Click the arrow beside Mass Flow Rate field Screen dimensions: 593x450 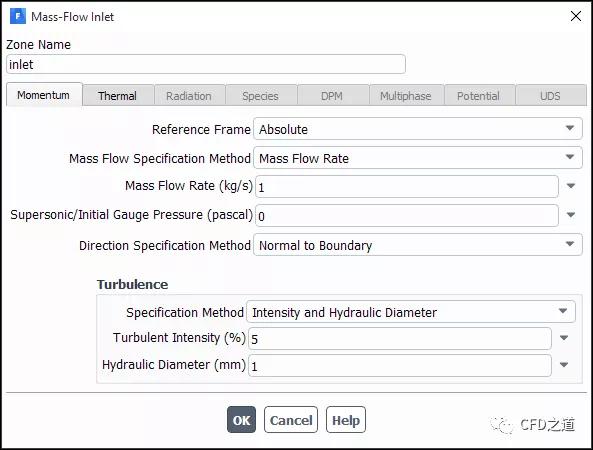[x=571, y=186]
